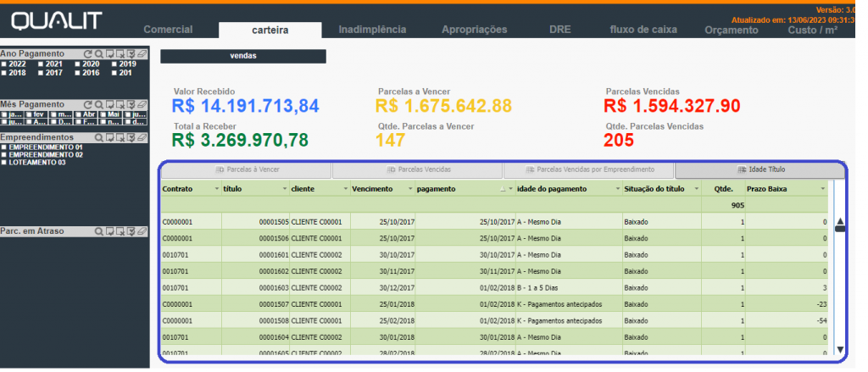Show the Parcelas à Vencer table tab
The height and width of the screenshot is (372, 868).
(x=246, y=170)
